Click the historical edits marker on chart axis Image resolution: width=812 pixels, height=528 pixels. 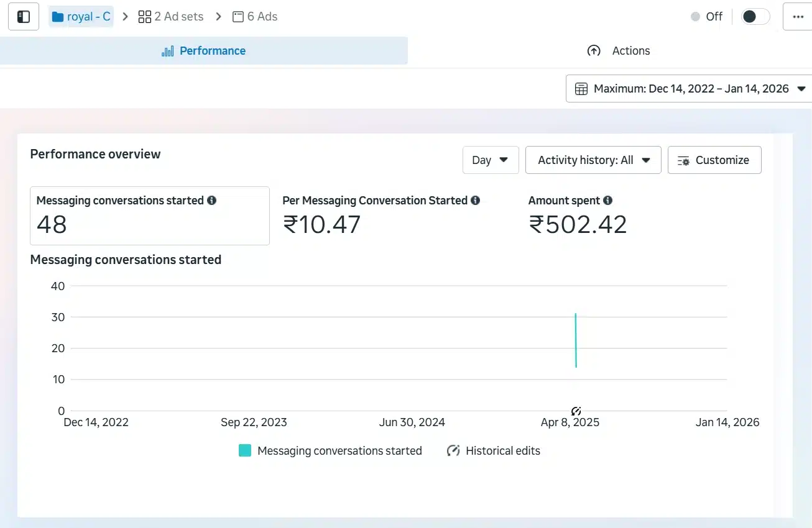(x=576, y=411)
